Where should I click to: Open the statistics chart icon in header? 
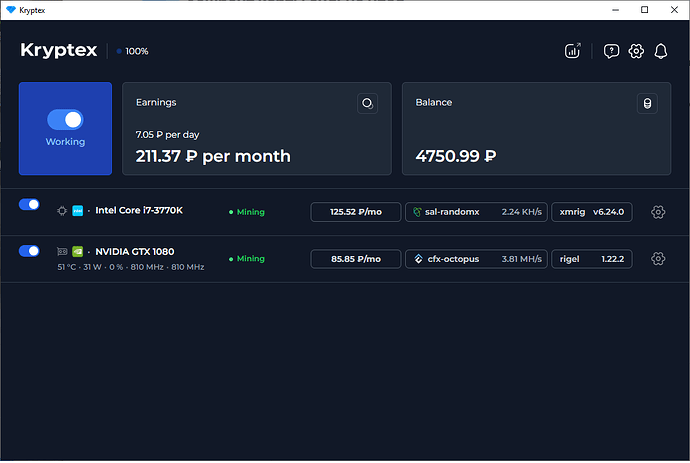pos(573,51)
